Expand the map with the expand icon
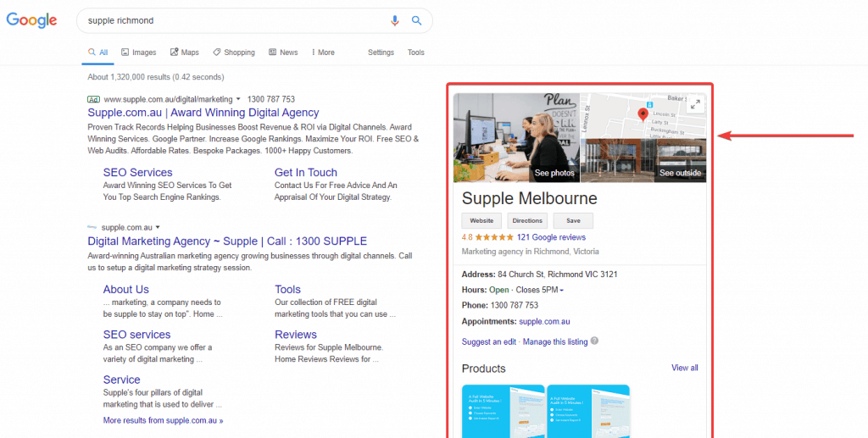Screen dimensions: 868x438 [695, 104]
